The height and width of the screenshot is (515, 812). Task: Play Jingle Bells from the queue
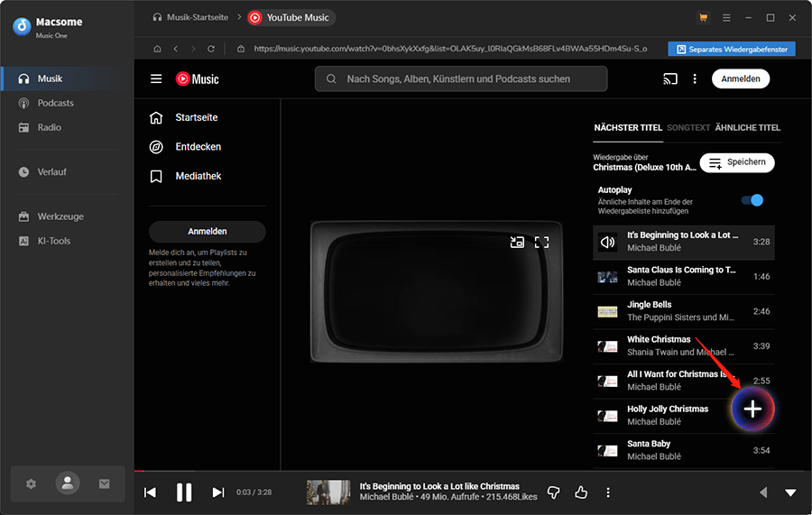point(684,311)
